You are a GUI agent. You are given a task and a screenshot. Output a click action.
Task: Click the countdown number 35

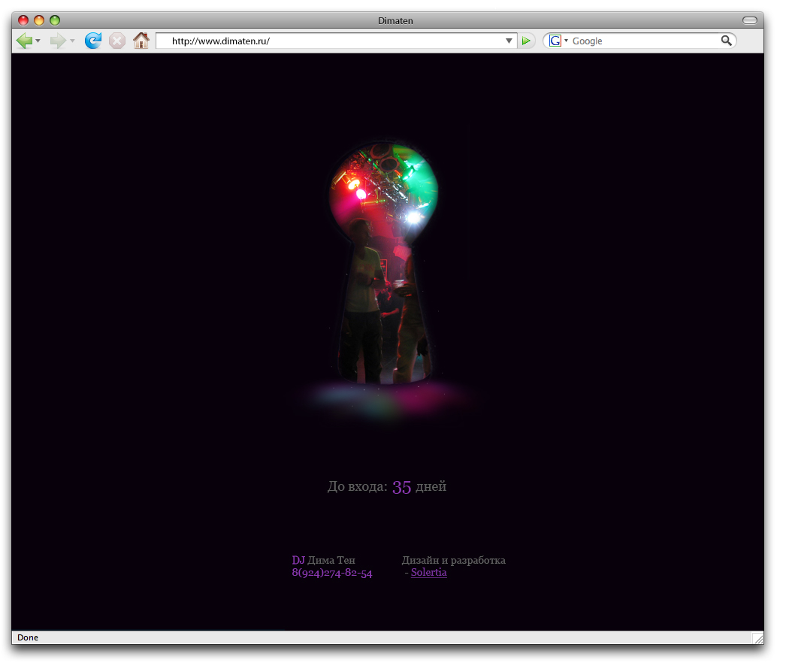[x=401, y=487]
